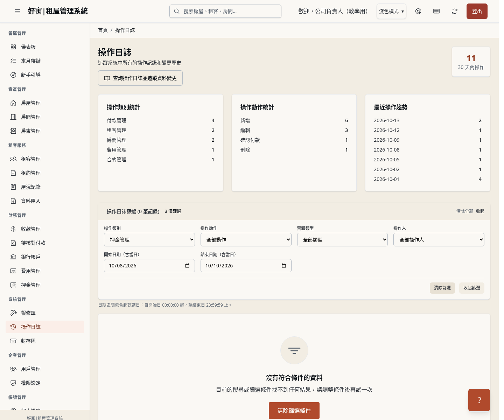Open the 淺色模式 theme dropdown

[391, 11]
